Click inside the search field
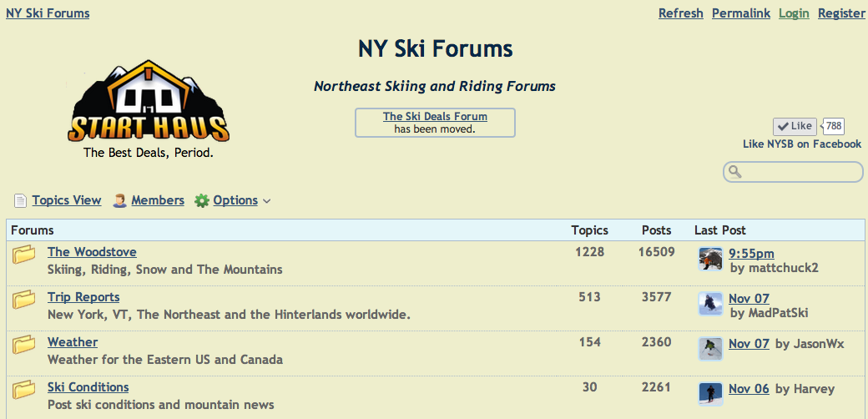The width and height of the screenshot is (868, 419). pyautogui.click(x=797, y=172)
